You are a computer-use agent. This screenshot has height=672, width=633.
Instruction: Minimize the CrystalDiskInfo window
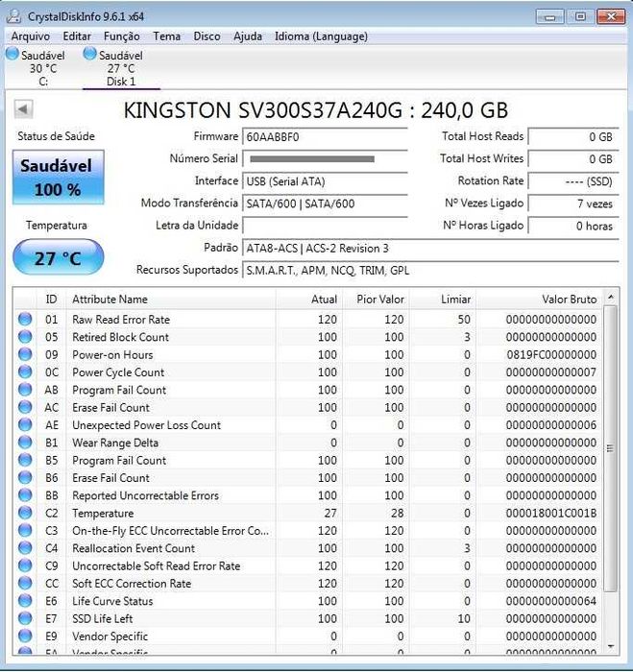pyautogui.click(x=550, y=16)
